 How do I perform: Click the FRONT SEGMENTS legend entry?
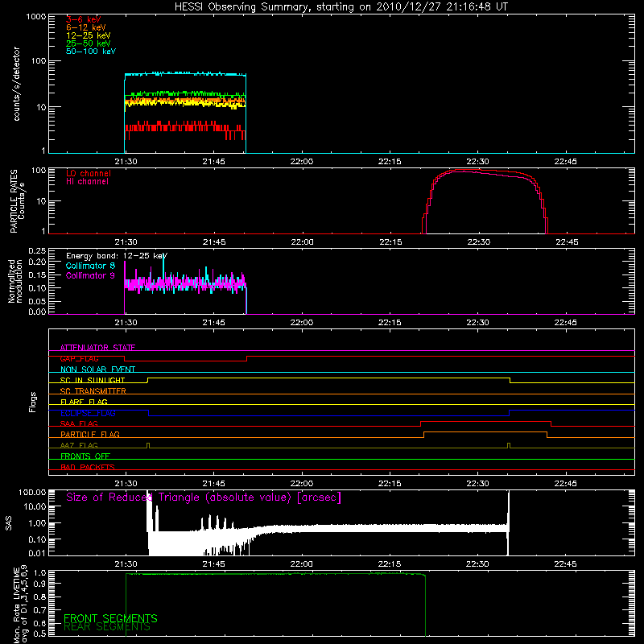pos(110,618)
